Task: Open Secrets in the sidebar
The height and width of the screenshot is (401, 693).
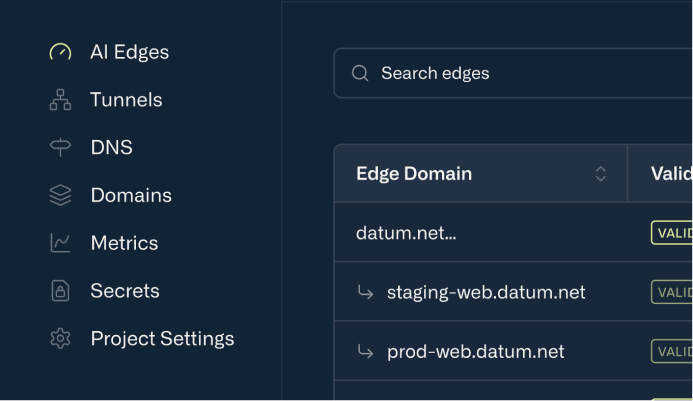Action: [x=125, y=290]
